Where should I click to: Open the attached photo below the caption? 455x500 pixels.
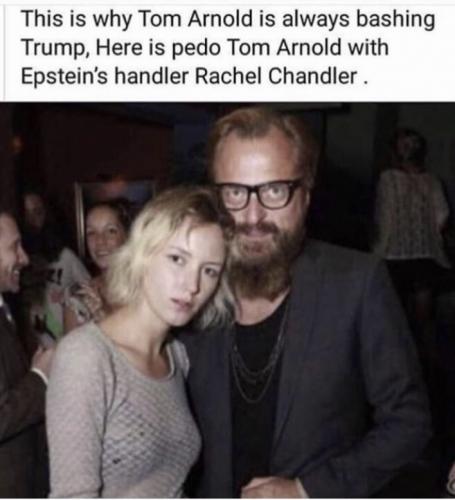[227, 300]
